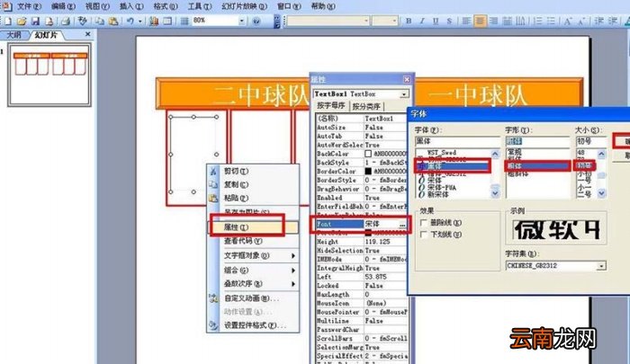Image resolution: width=630 pixels, height=364 pixels.
Task: Open the 视图 menu
Action: pyautogui.click(x=97, y=6)
